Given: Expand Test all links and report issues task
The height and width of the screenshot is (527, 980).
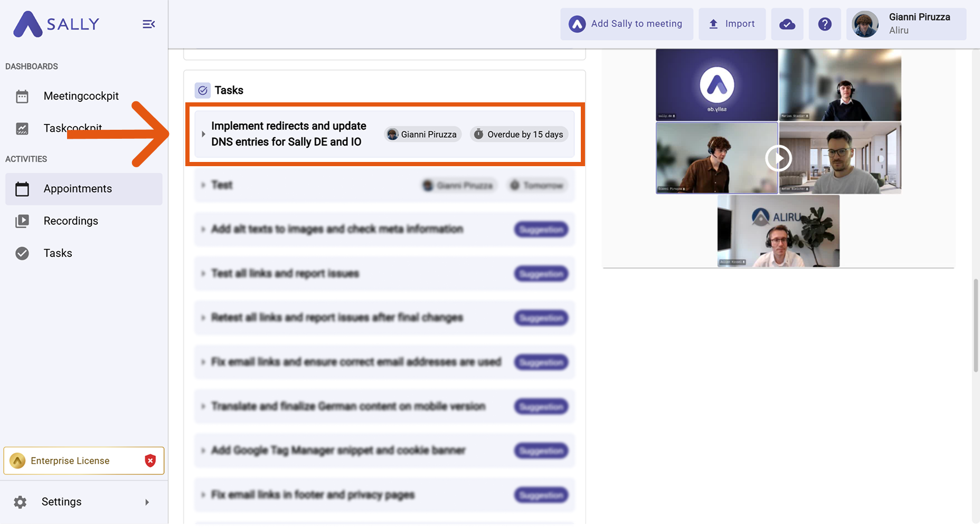Looking at the screenshot, I should pos(203,274).
